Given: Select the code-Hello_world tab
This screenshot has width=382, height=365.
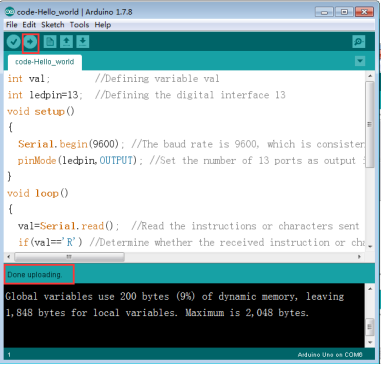Looking at the screenshot, I should (45, 62).
